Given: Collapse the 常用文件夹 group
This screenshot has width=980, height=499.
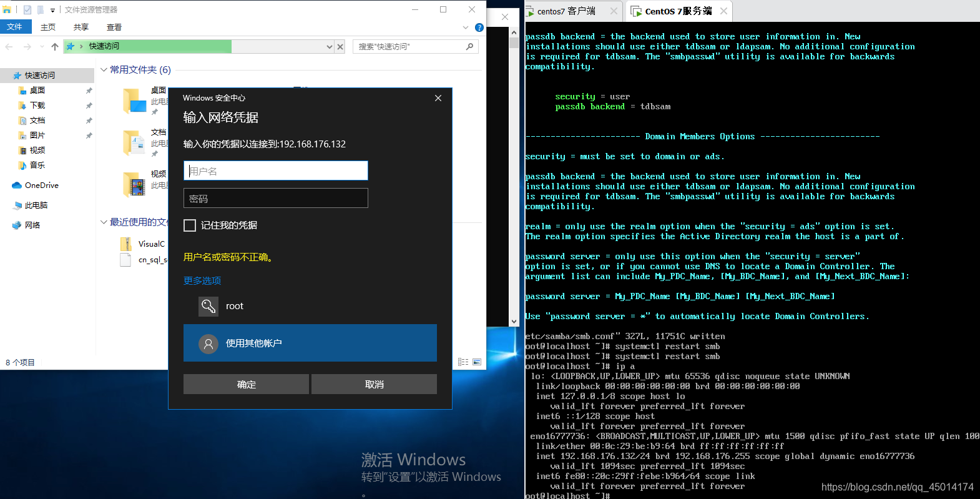Looking at the screenshot, I should pos(104,70).
